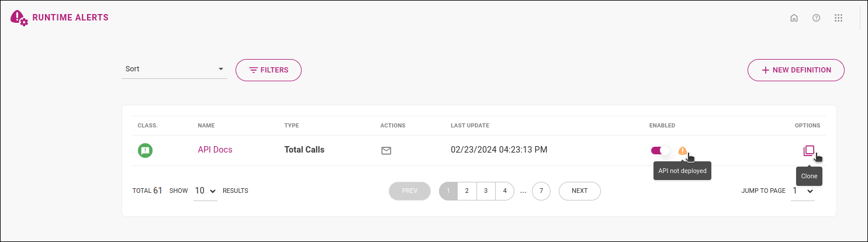Screen dimensions: 868x242
Task: Change the results-per-page dropdown showing 10
Action: tap(205, 191)
